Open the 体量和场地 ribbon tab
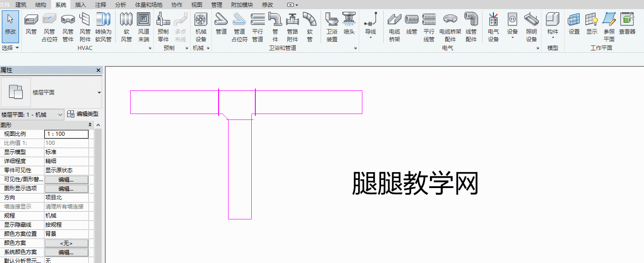The image size is (644, 263). (149, 5)
